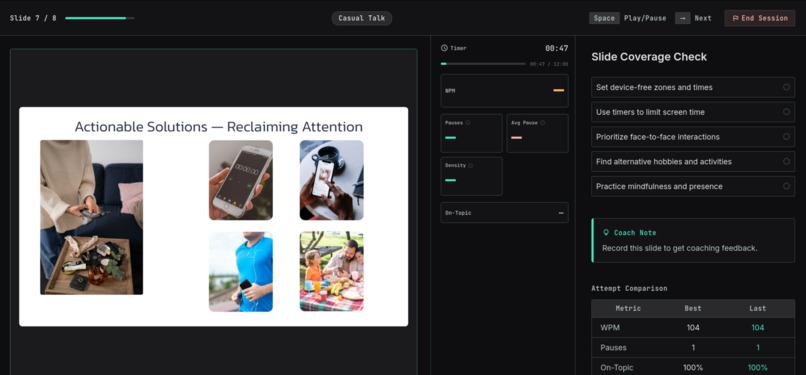Click the clock icon beside Timer
Image resolution: width=806 pixels, height=375 pixels.
click(444, 48)
